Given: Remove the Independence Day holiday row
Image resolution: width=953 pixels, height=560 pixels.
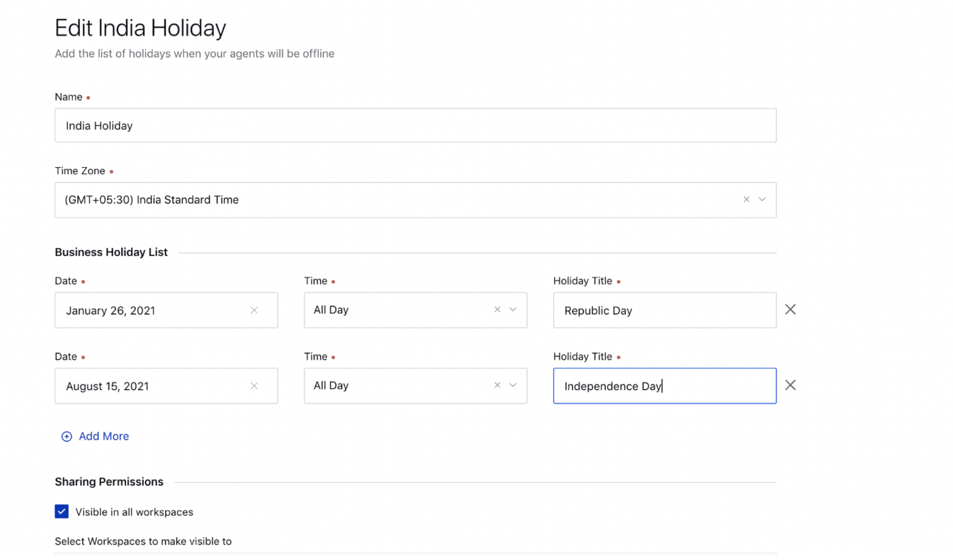Looking at the screenshot, I should pyautogui.click(x=790, y=385).
